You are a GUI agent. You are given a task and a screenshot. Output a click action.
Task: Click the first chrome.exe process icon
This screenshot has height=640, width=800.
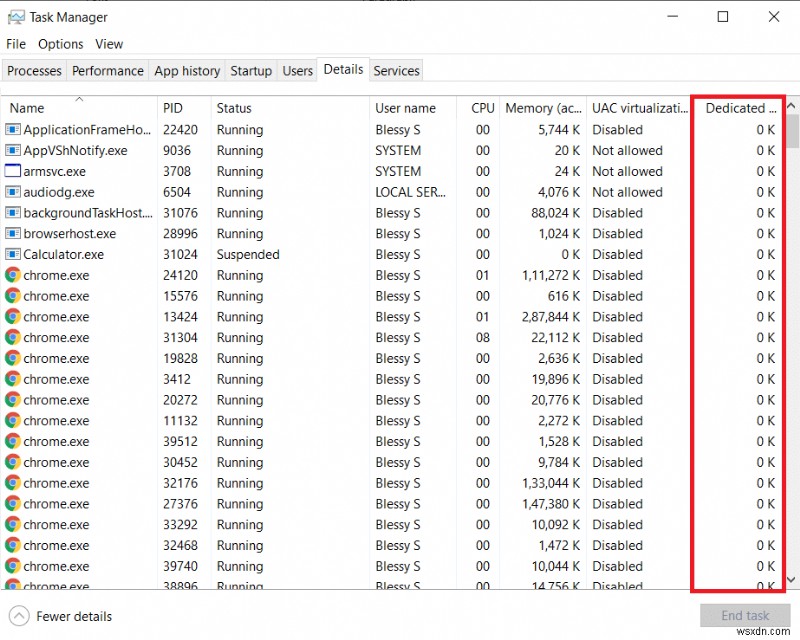[x=11, y=275]
